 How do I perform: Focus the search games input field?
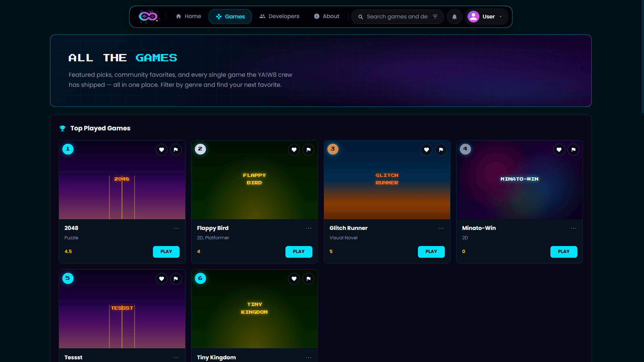(x=397, y=17)
